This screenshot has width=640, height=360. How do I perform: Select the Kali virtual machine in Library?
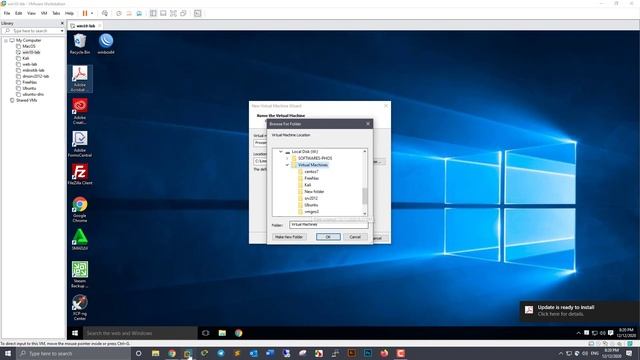point(26,58)
